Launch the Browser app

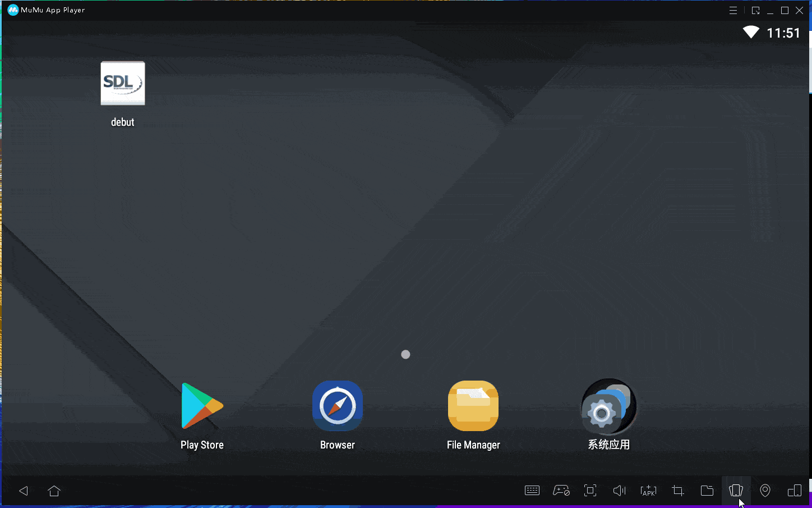[x=338, y=406]
